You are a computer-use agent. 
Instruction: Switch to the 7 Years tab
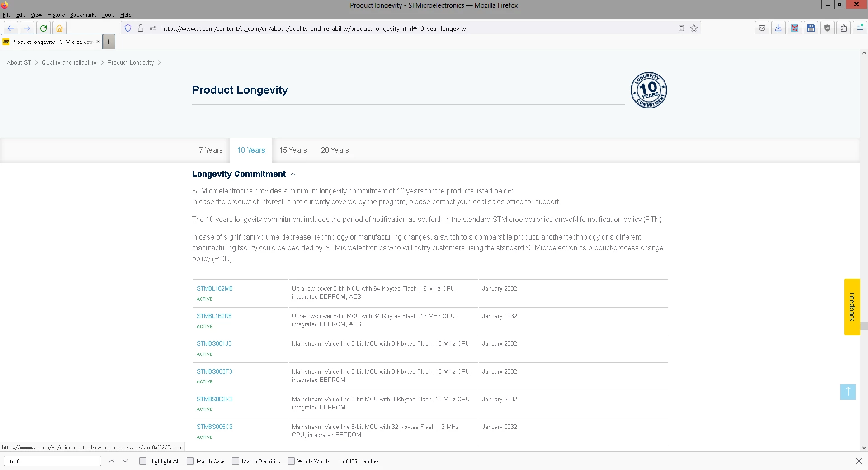click(x=211, y=150)
